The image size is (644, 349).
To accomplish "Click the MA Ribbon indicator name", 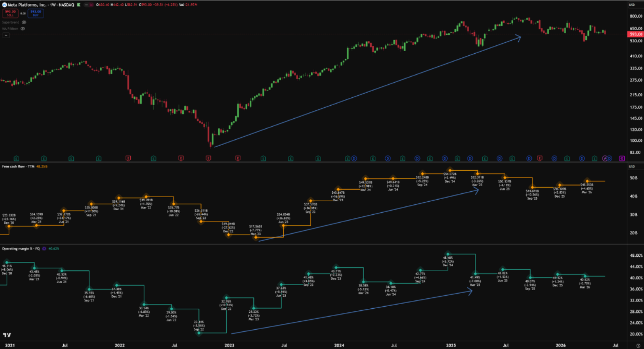I will [x=10, y=29].
